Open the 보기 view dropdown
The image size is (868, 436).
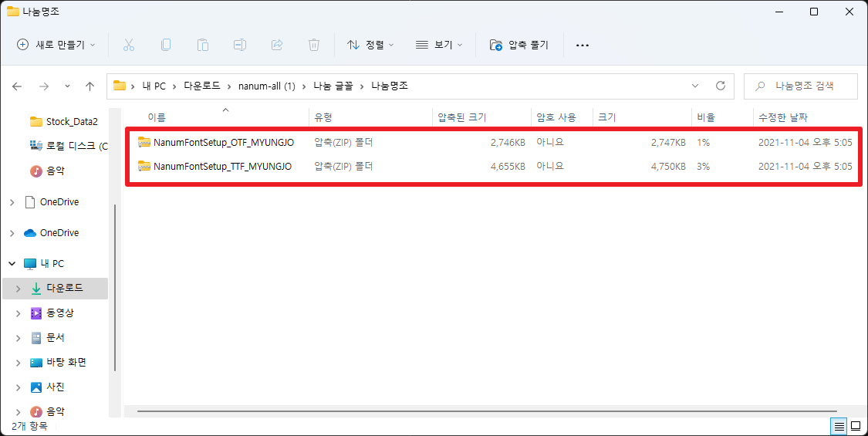pos(439,45)
